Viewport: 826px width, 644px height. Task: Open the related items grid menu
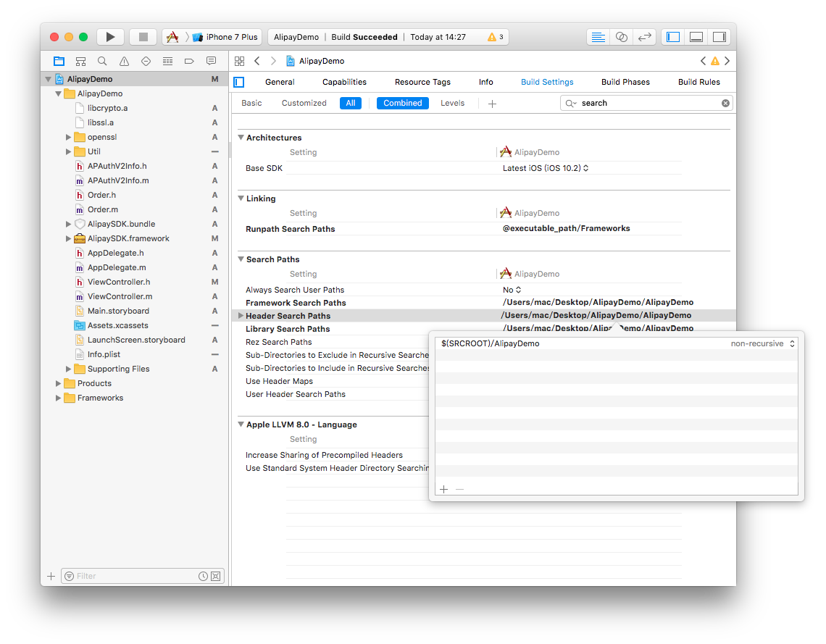point(239,61)
